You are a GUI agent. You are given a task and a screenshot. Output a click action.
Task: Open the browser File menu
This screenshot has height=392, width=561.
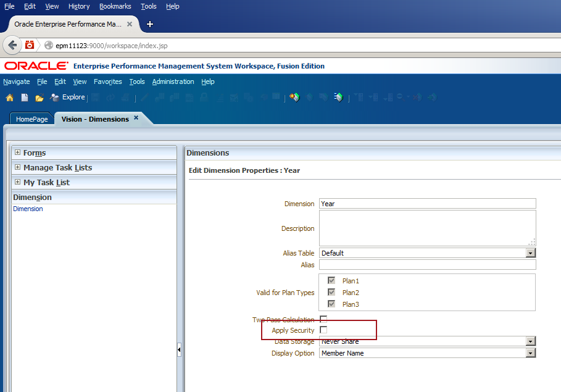(9, 6)
